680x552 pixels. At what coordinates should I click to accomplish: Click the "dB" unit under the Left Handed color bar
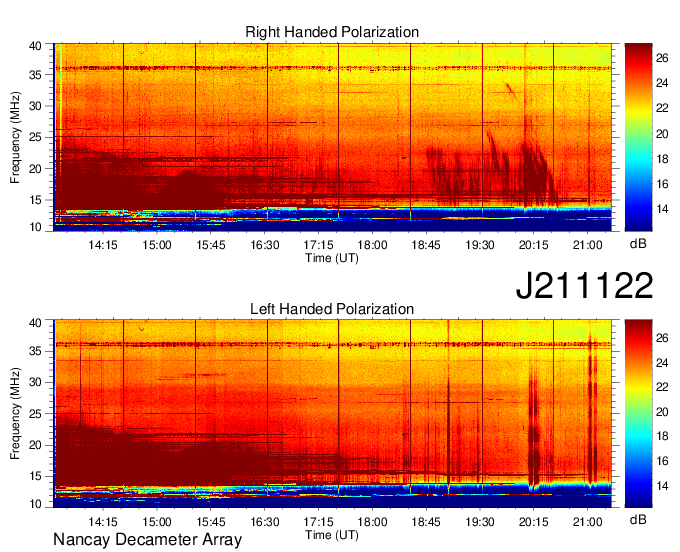638,519
